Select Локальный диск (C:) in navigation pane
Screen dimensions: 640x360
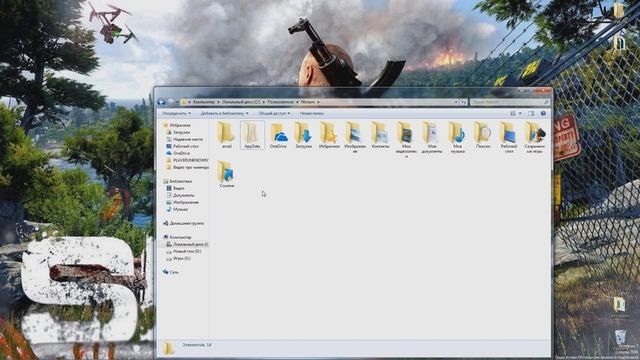(x=187, y=244)
